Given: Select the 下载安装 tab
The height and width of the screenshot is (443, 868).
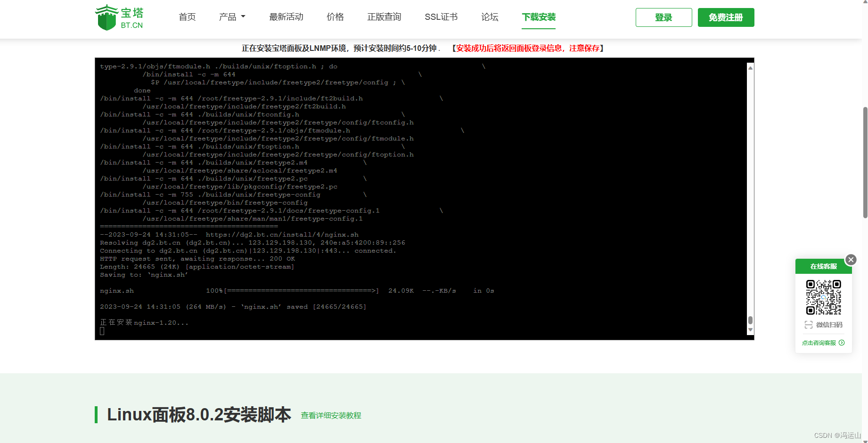Looking at the screenshot, I should [539, 17].
